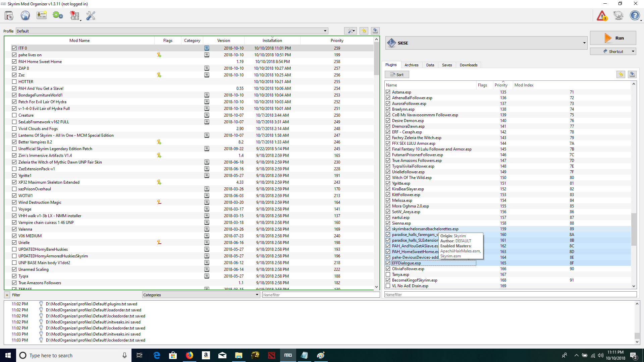Enable the Creature mod checkbox

point(14,115)
